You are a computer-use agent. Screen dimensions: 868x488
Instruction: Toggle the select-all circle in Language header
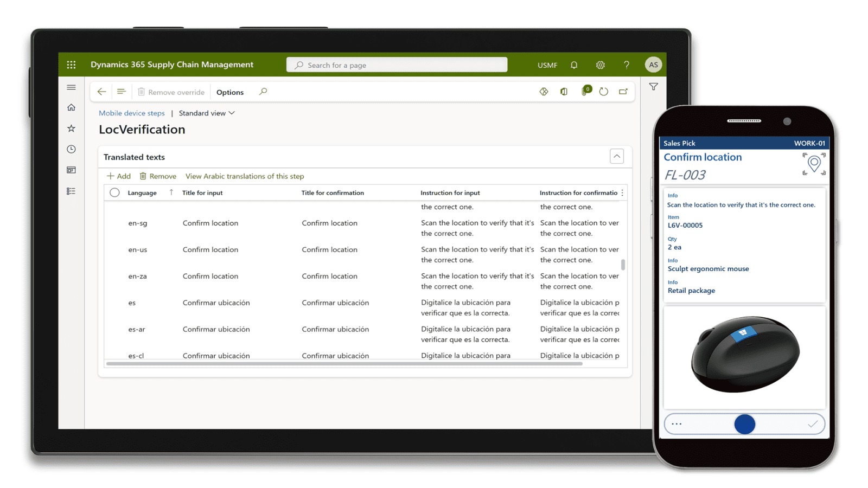coord(114,192)
